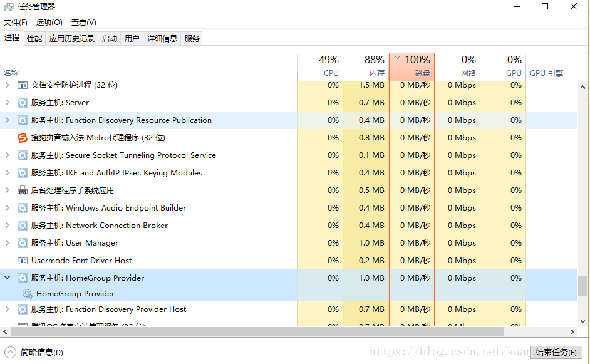590x364 pixels.
Task: Expand Windows Audio Endpoint Builder group
Action: 7,208
